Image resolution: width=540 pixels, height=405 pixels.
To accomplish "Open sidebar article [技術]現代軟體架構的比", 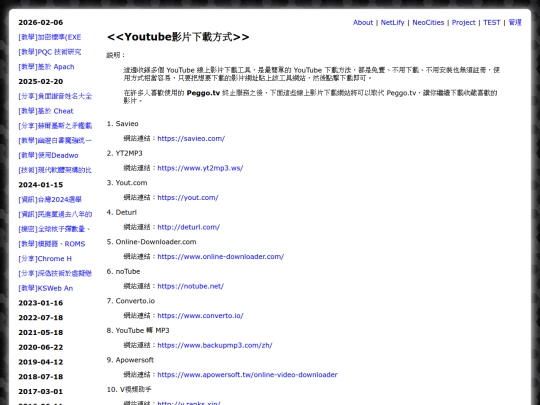I will 55,170.
